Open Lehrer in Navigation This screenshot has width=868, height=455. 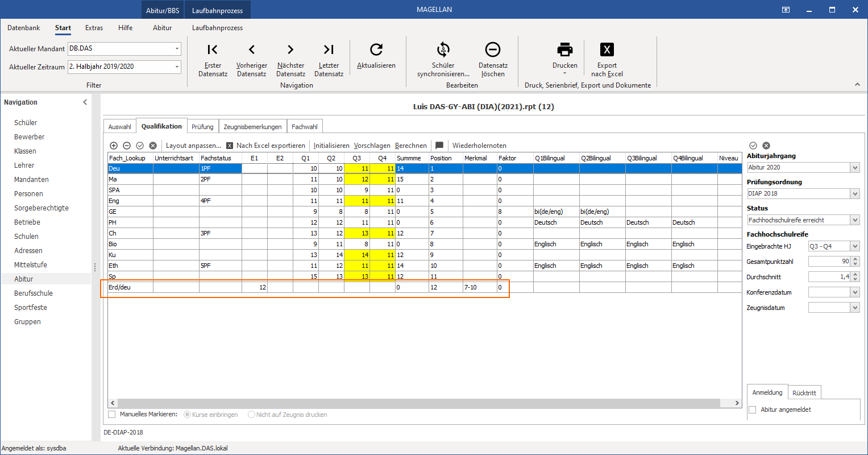click(x=24, y=166)
